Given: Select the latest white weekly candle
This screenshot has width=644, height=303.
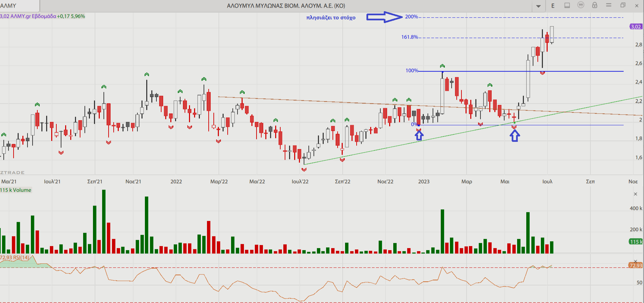Looking at the screenshot, I should pos(552,34).
